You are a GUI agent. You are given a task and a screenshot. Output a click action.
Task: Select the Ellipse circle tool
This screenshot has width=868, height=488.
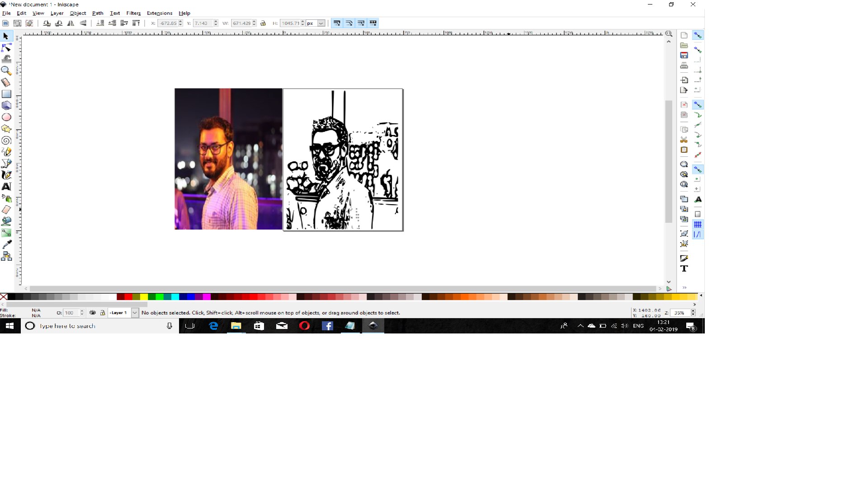pos(6,117)
